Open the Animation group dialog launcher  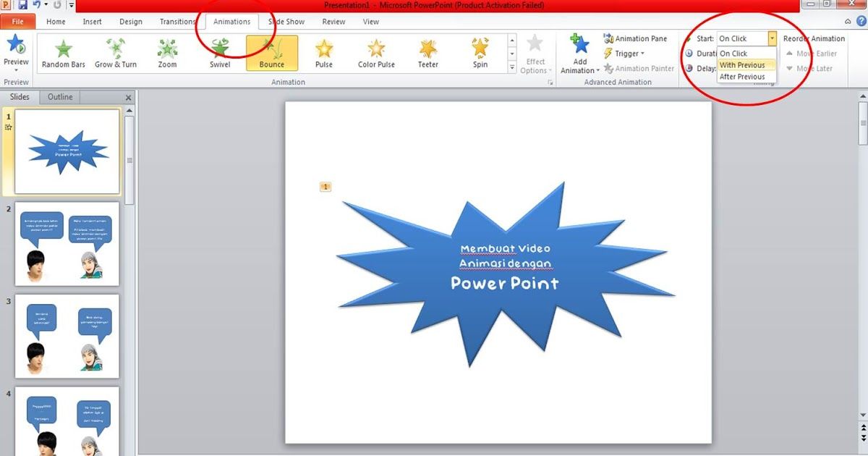550,83
